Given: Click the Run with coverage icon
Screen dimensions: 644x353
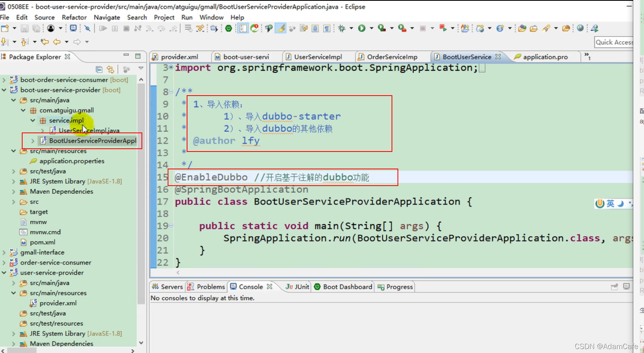Looking at the screenshot, I should (382, 28).
